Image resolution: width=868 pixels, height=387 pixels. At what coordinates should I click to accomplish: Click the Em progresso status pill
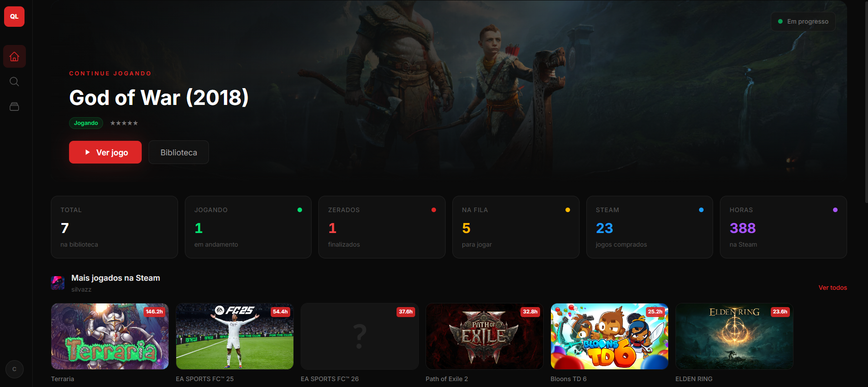pos(803,21)
